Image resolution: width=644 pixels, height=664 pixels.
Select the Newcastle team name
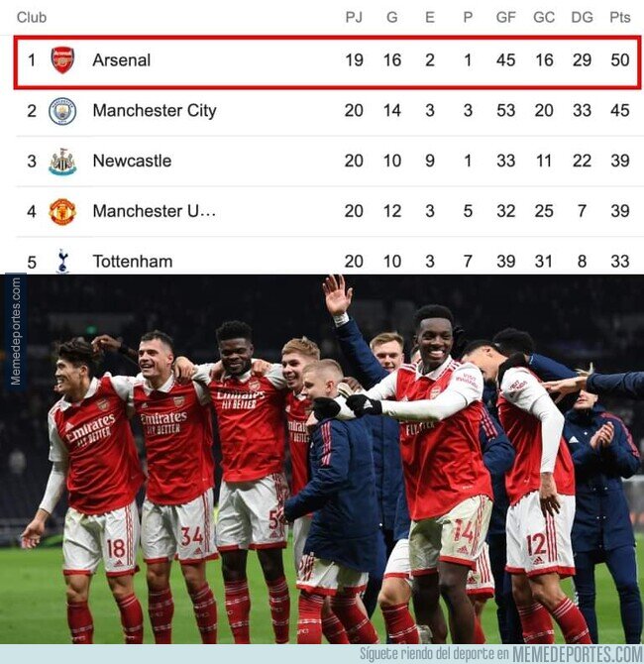pos(132,161)
